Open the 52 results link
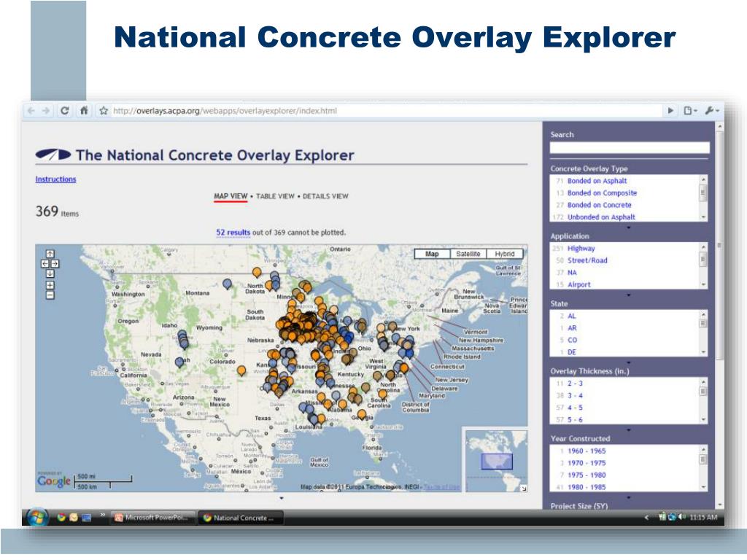Screen dimensions: 747x560 pos(233,233)
